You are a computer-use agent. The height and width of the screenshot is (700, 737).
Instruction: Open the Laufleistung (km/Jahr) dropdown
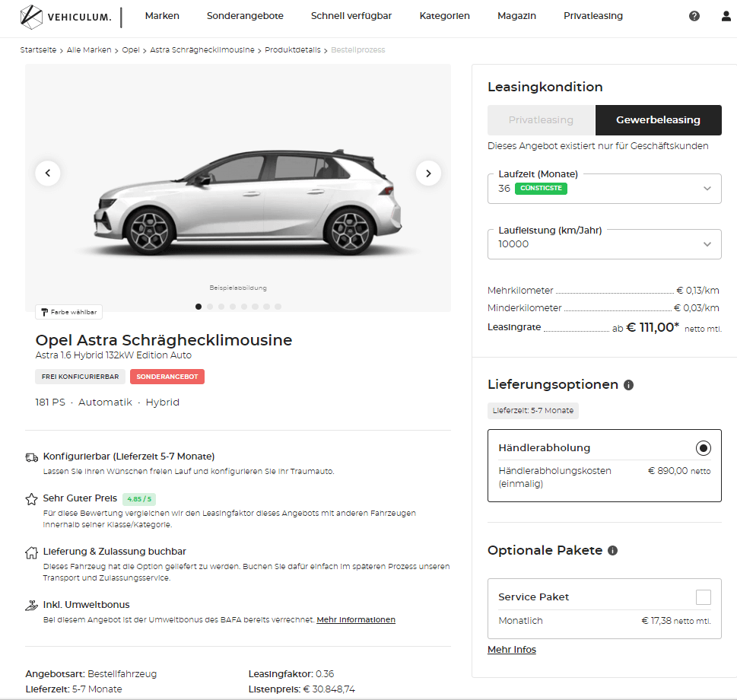click(x=605, y=244)
